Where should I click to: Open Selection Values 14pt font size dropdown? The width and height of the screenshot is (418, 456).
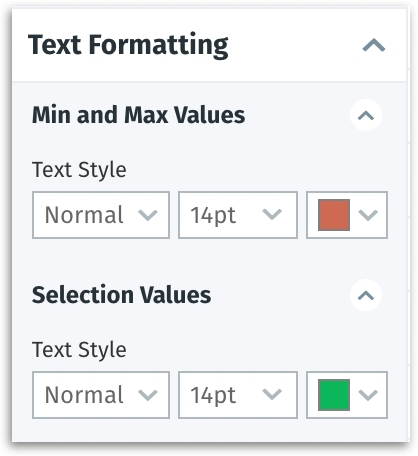point(238,395)
